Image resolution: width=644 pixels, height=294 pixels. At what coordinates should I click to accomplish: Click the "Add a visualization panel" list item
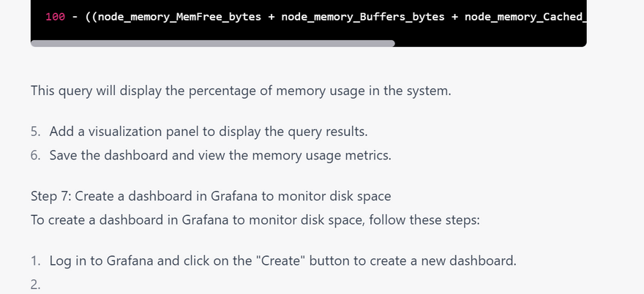coord(209,132)
